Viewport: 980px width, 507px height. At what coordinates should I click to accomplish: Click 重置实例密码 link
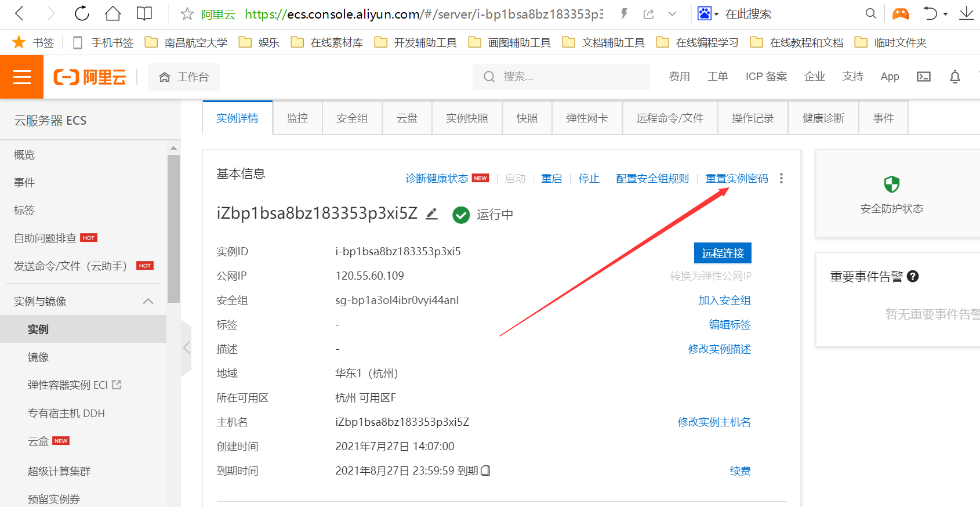pos(736,179)
